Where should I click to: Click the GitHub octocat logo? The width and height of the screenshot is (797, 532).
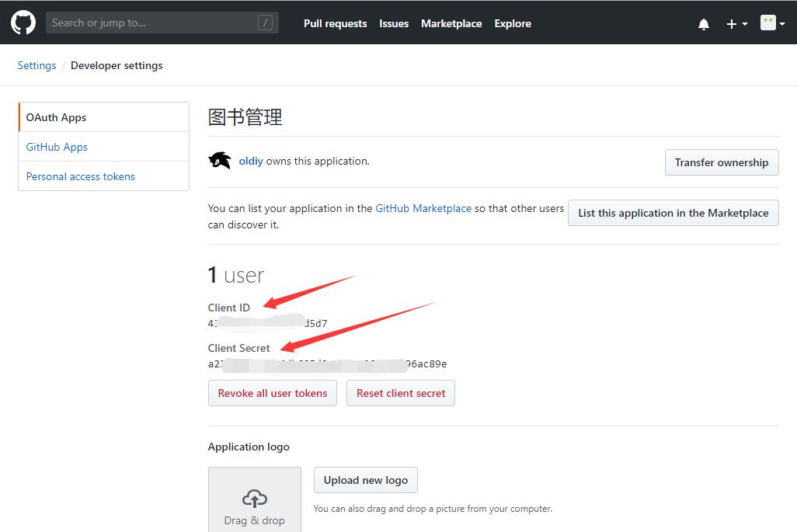click(x=23, y=23)
